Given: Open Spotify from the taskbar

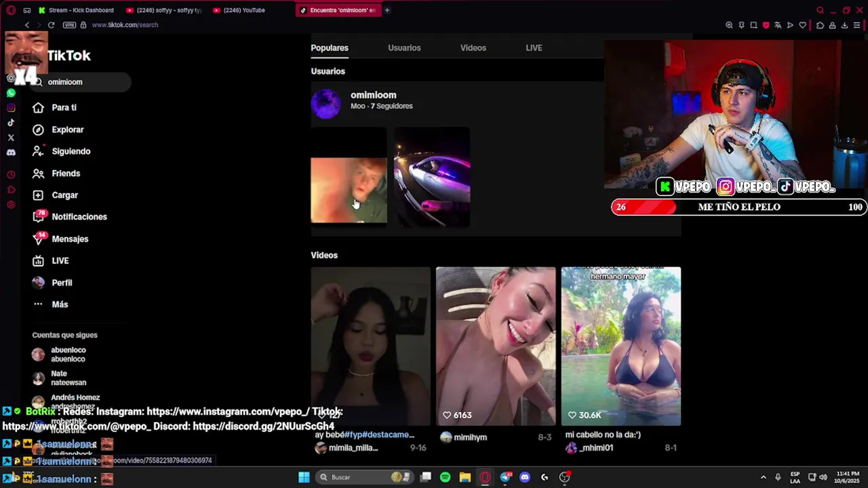Looking at the screenshot, I should tap(445, 477).
